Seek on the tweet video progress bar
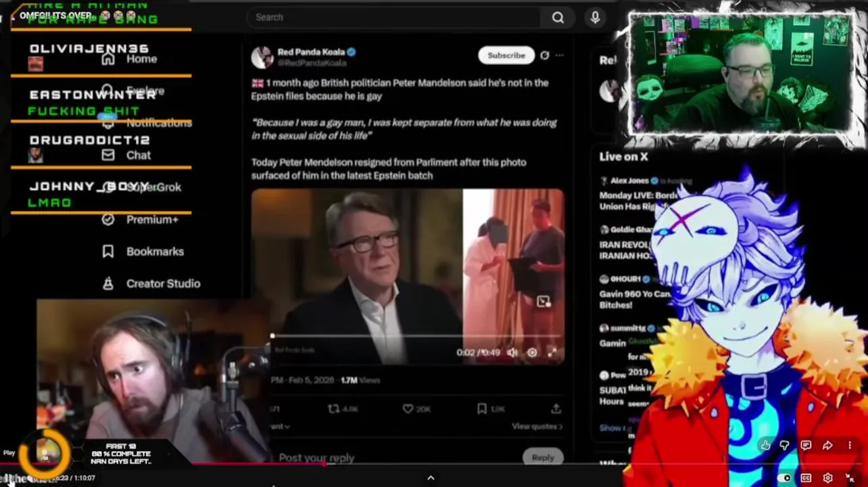Viewport: 868px width, 487px height. click(x=417, y=335)
